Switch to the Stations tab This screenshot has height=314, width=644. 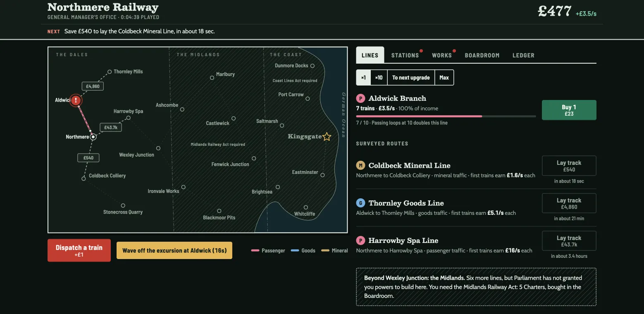tap(405, 55)
